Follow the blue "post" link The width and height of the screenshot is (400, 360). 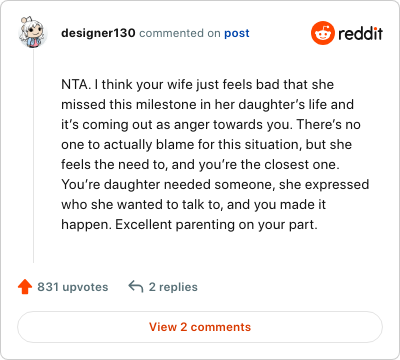coord(237,33)
